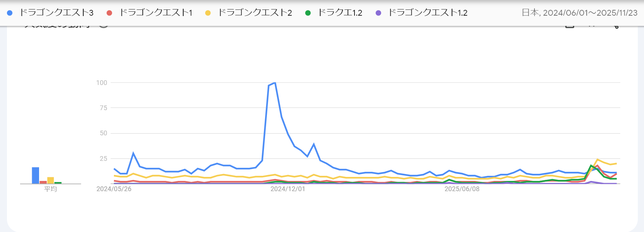This screenshot has height=232, width=644.
Task: Click the blue dot beside ドラゴンクエスト3
Action: click(10, 13)
